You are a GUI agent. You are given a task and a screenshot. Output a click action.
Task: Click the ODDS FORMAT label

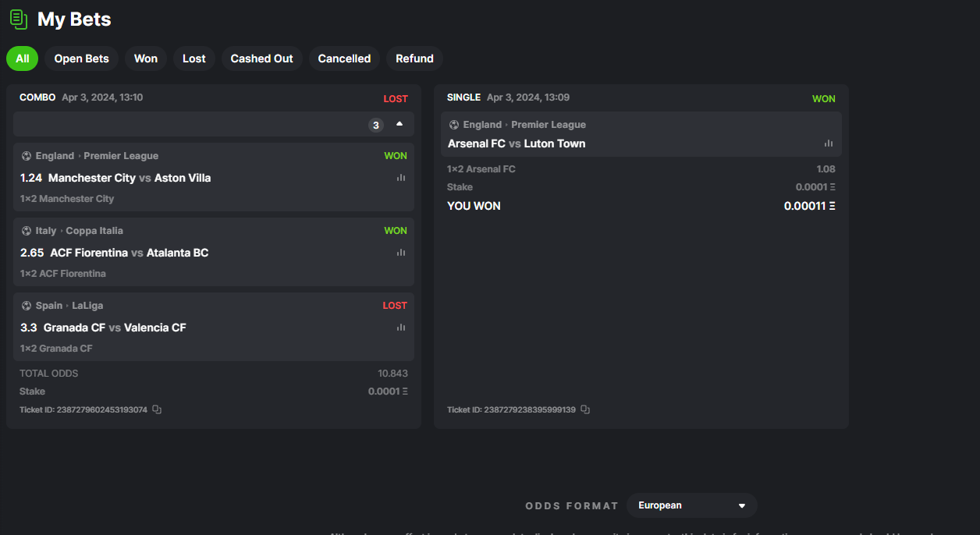572,506
